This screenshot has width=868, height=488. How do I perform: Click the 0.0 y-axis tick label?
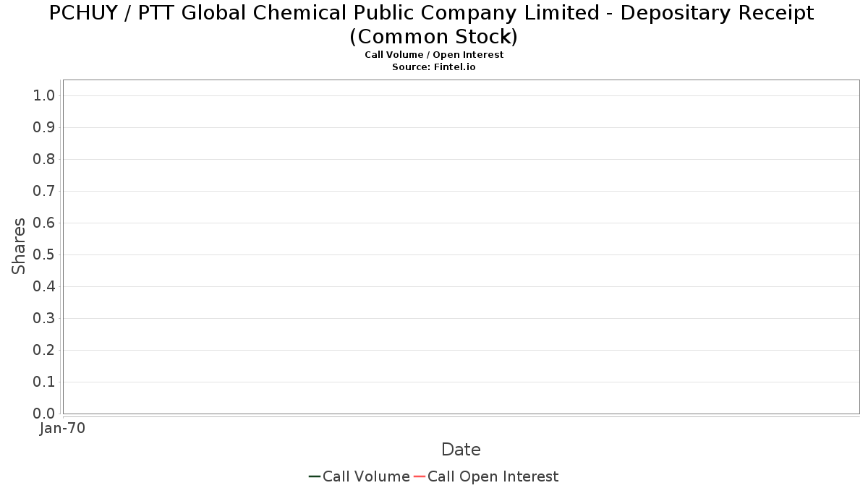44,414
